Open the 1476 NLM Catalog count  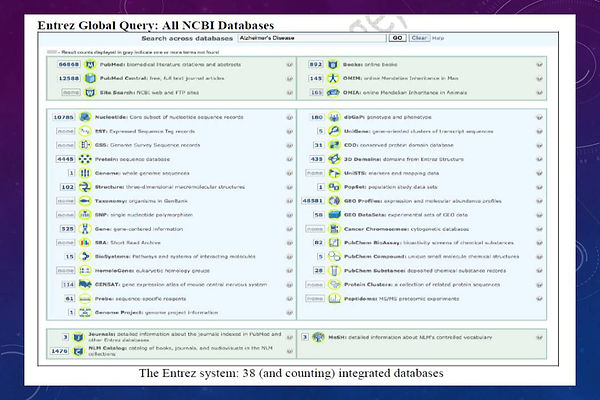point(59,351)
